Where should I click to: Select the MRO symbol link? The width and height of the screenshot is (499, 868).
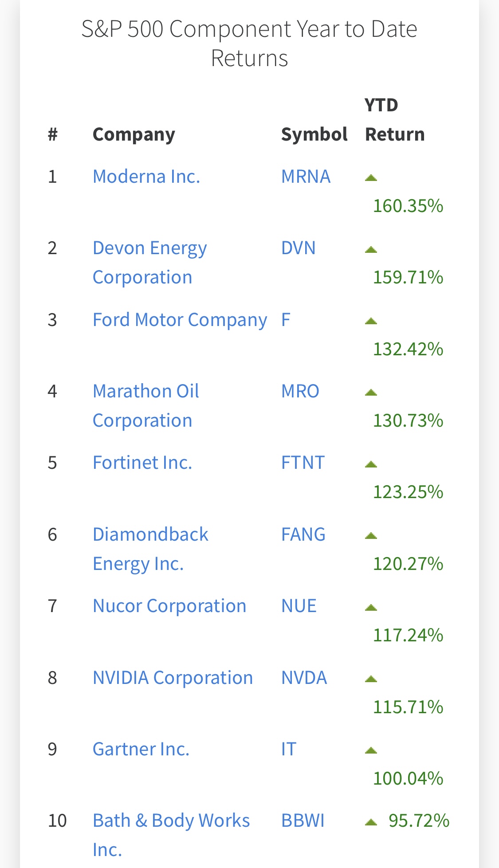click(300, 391)
